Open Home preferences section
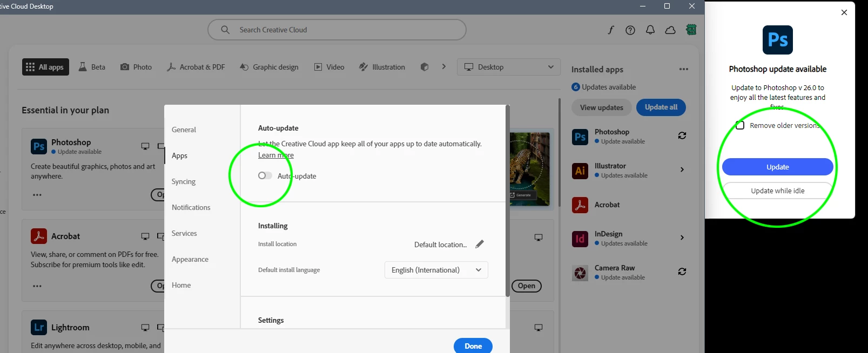This screenshot has width=868, height=353. point(181,285)
